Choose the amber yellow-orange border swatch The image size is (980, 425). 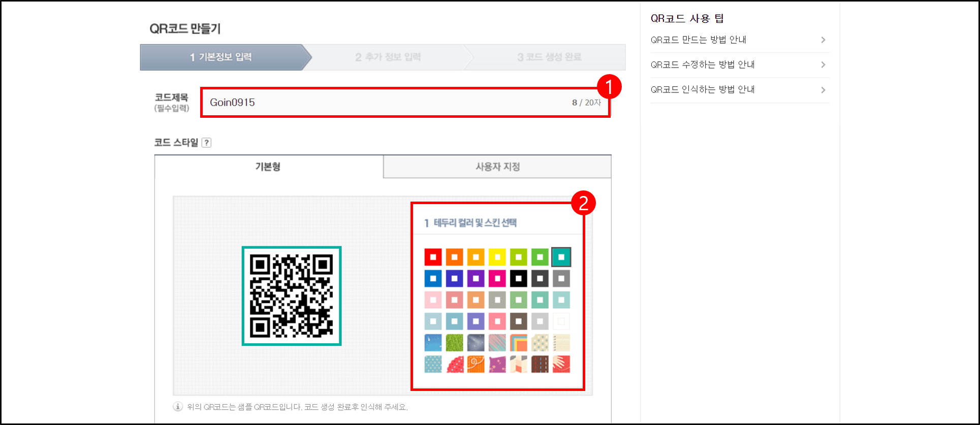click(476, 257)
